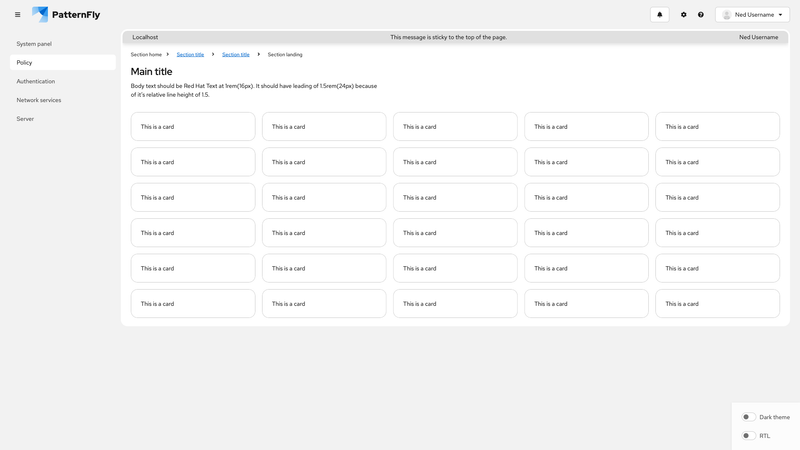Enable the RTL switch
The image size is (800, 450).
tap(748, 436)
